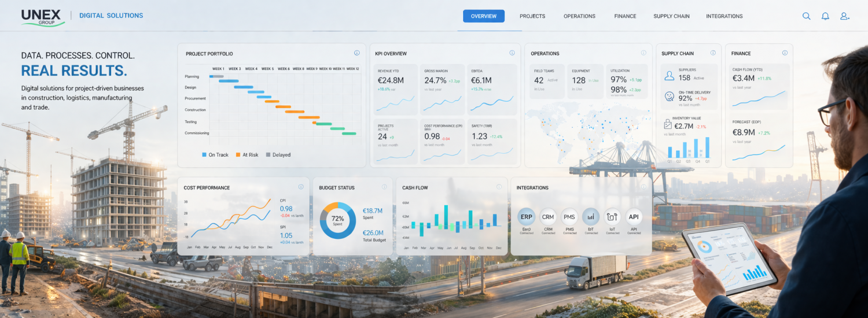Click the Budget Status info icon
This screenshot has height=318, width=868.
(x=384, y=187)
